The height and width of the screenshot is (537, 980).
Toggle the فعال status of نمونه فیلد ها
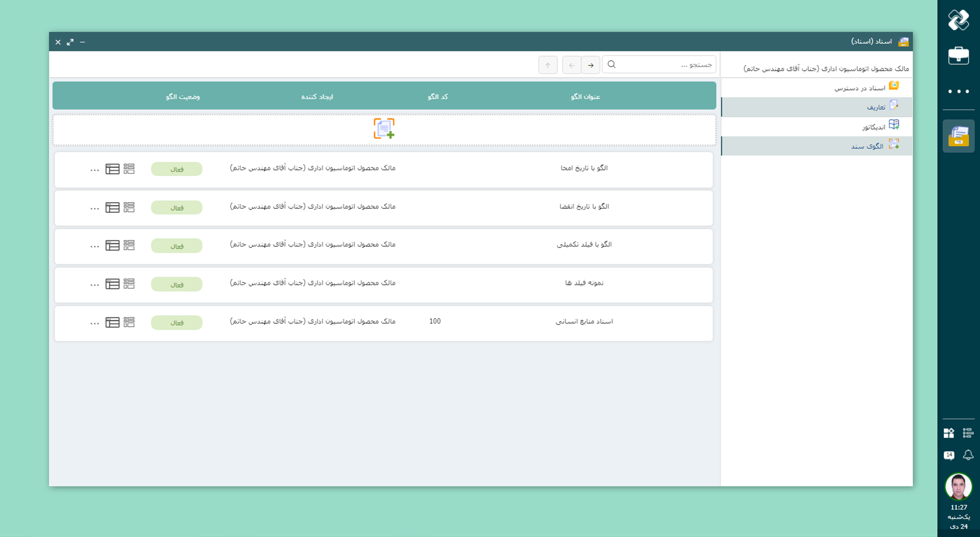177,284
